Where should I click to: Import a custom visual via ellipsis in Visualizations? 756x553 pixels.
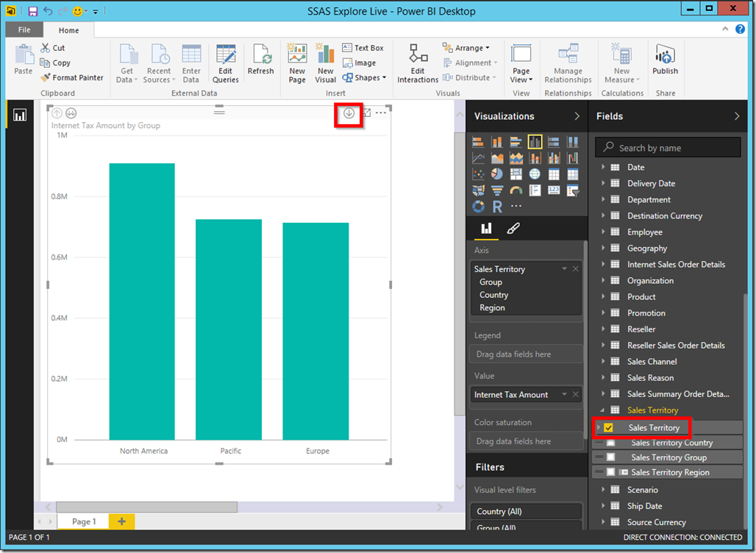point(516,206)
